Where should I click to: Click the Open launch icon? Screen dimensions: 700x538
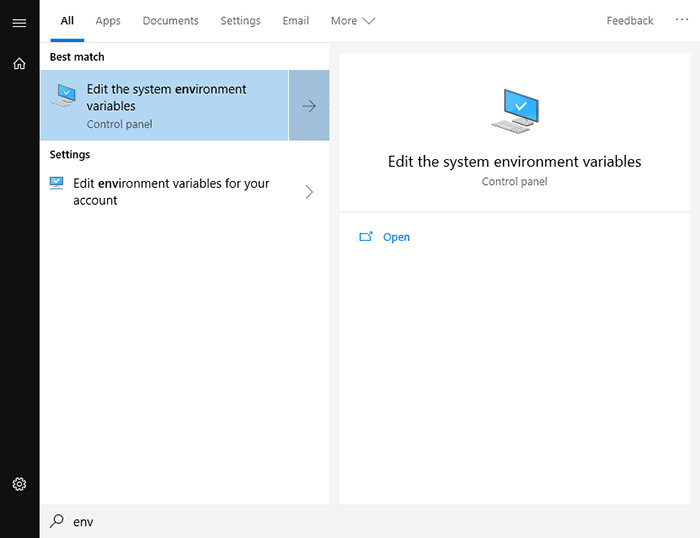click(366, 237)
